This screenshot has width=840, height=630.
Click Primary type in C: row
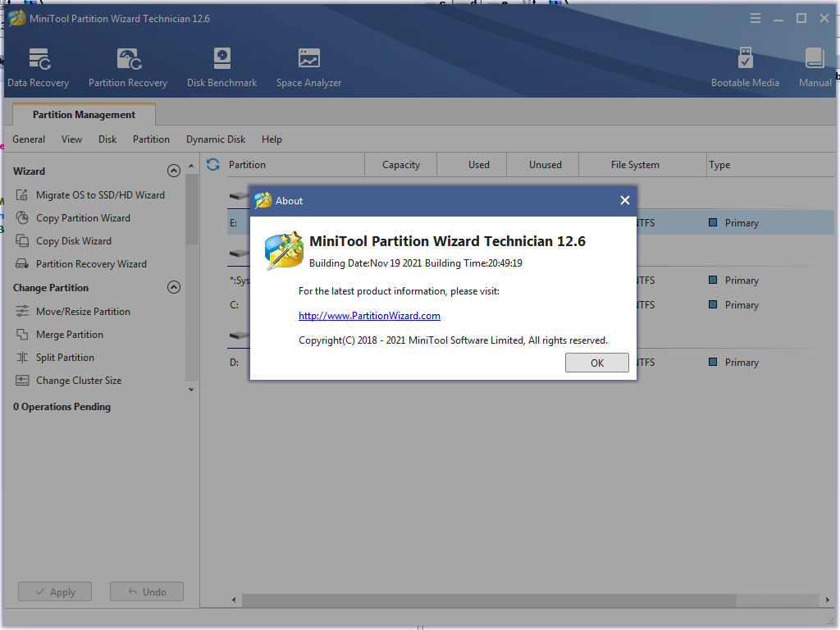point(742,305)
